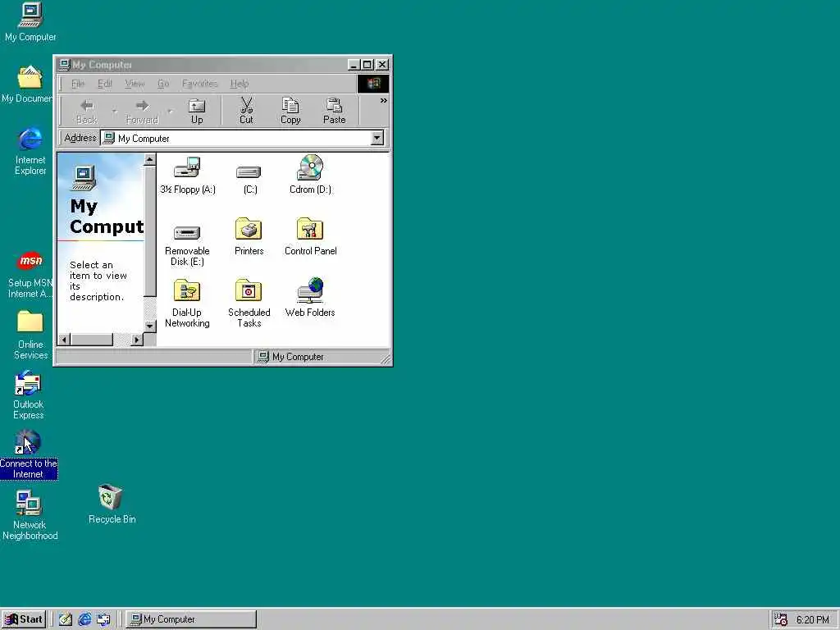
Task: Open the Start menu
Action: (x=24, y=619)
